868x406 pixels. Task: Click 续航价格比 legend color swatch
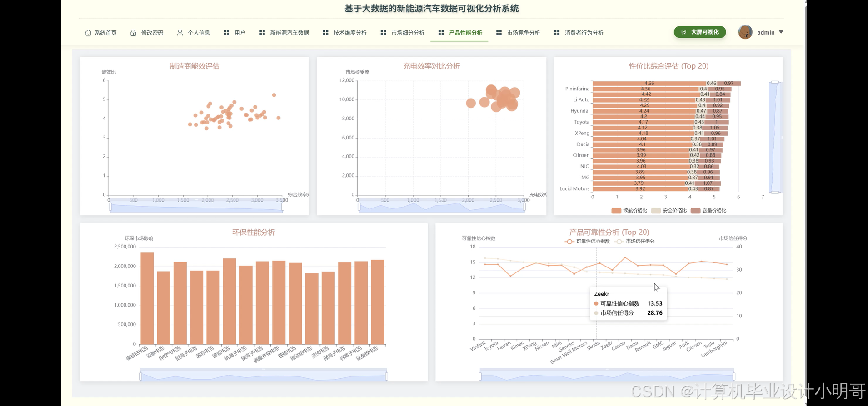tap(616, 211)
